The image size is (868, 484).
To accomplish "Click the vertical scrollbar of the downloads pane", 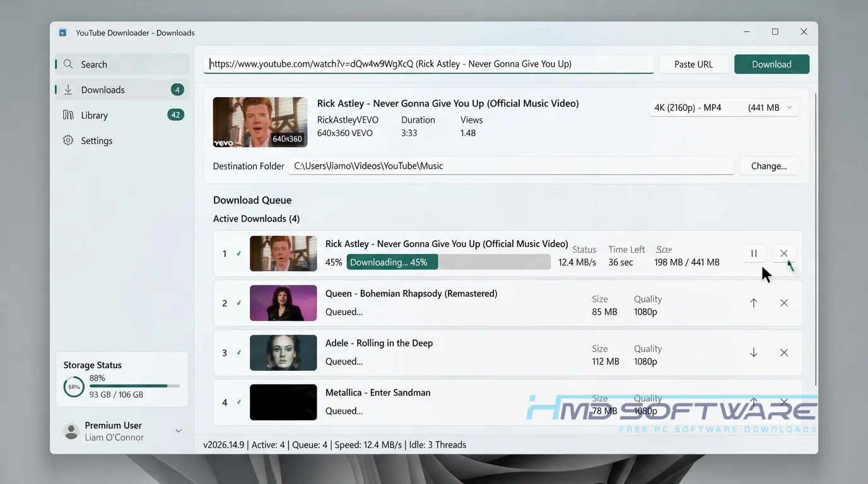I will 816,239.
